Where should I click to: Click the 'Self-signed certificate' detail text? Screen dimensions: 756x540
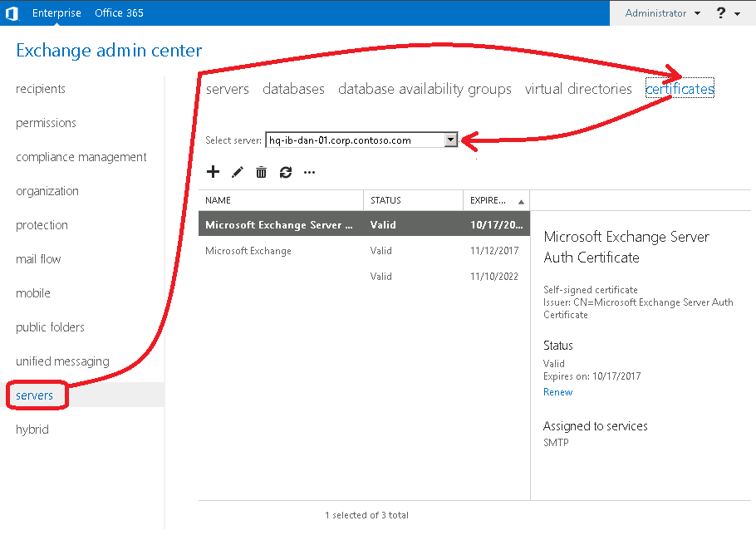click(x=590, y=290)
